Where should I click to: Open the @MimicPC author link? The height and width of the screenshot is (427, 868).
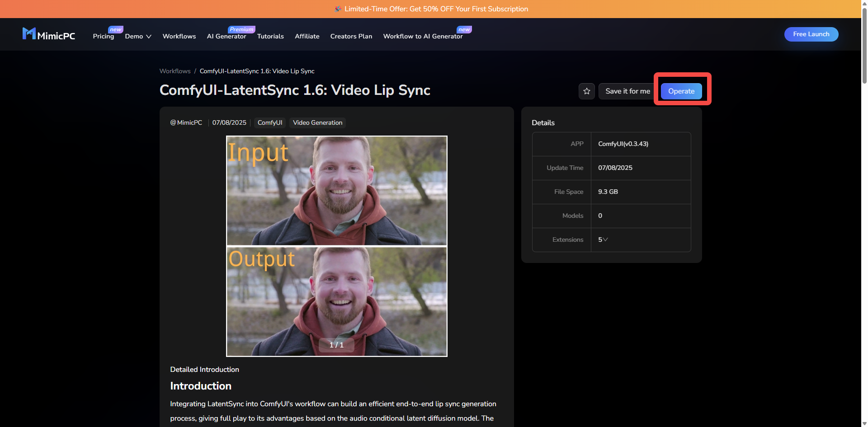(186, 122)
